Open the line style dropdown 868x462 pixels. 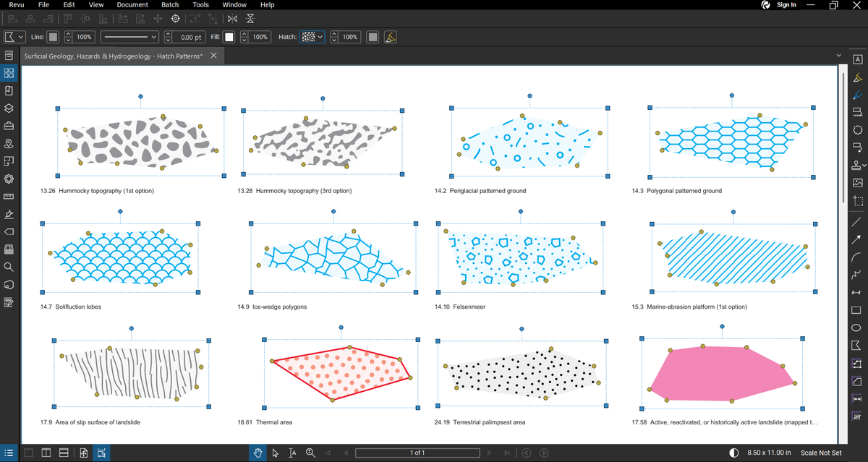[x=129, y=37]
